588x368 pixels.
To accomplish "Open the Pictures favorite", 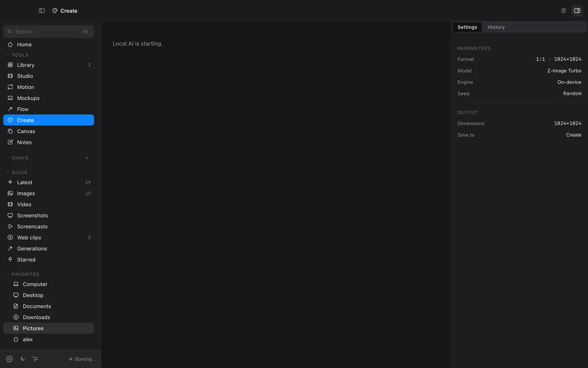I will pyautogui.click(x=49, y=328).
